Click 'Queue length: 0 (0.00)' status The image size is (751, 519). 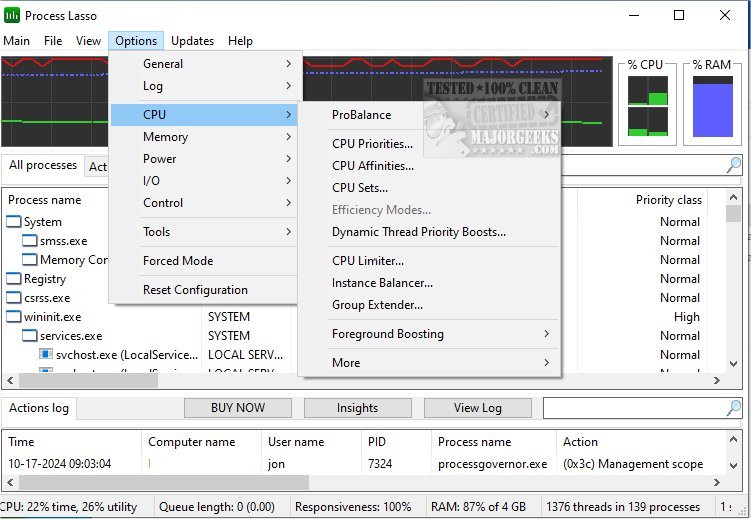pyautogui.click(x=216, y=507)
